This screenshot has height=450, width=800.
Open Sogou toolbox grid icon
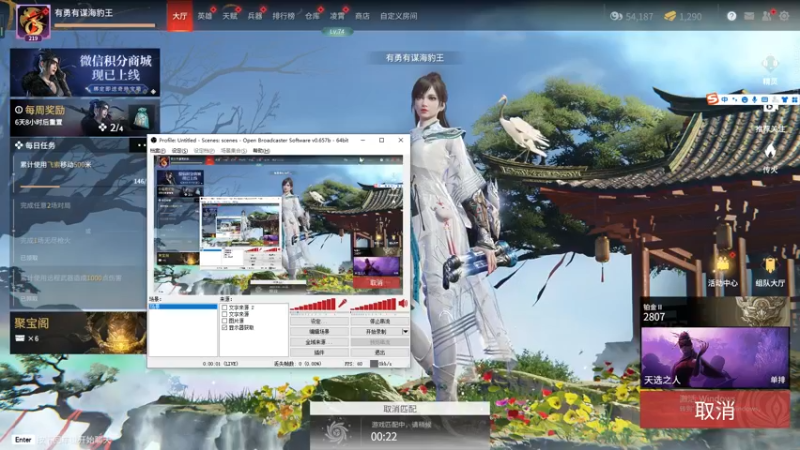click(x=794, y=99)
